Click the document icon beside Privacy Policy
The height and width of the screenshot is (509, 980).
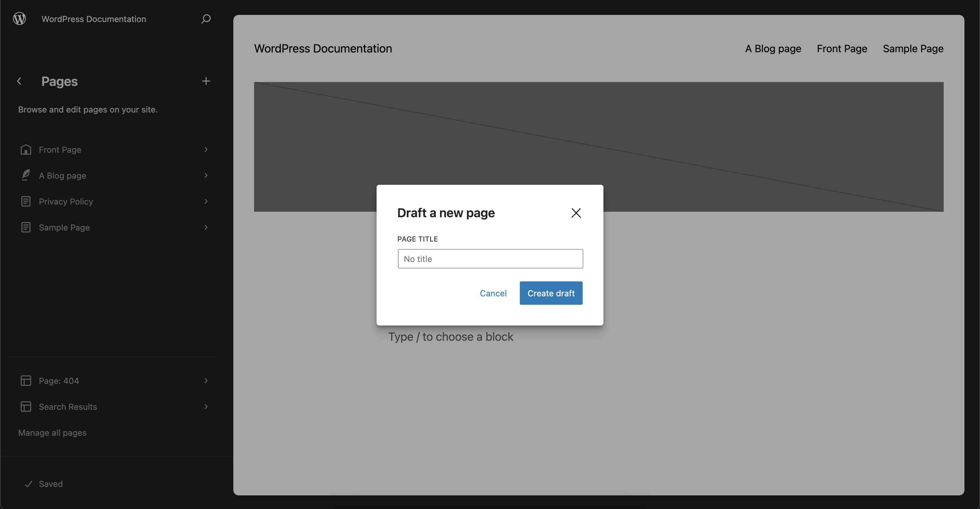pyautogui.click(x=26, y=201)
